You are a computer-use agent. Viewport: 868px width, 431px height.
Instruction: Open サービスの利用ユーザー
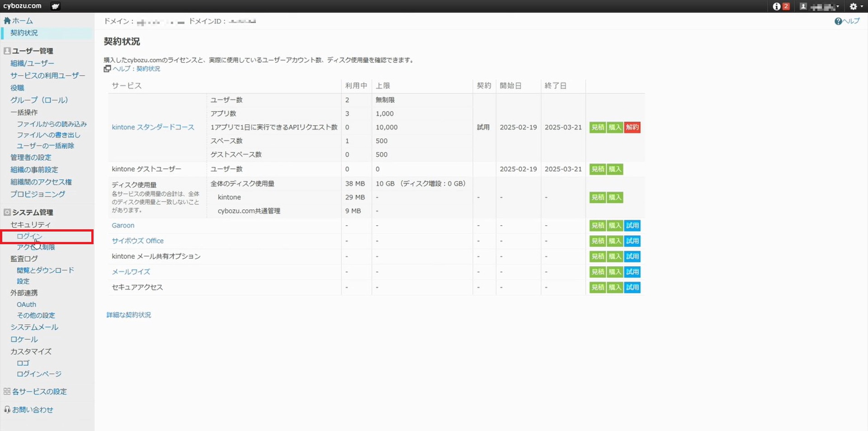[x=47, y=76]
